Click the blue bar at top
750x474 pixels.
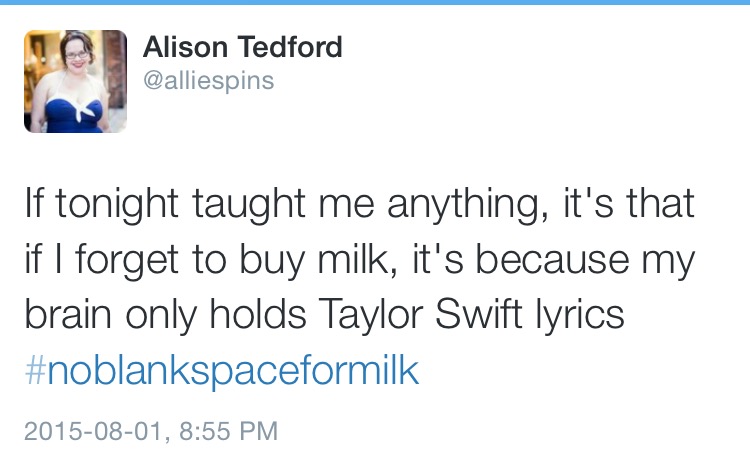(x=375, y=2)
